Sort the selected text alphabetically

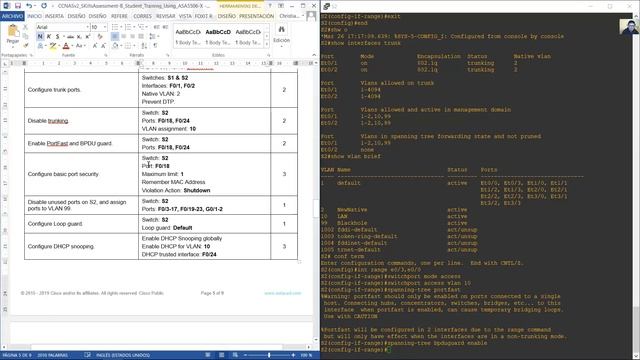tap(144, 46)
